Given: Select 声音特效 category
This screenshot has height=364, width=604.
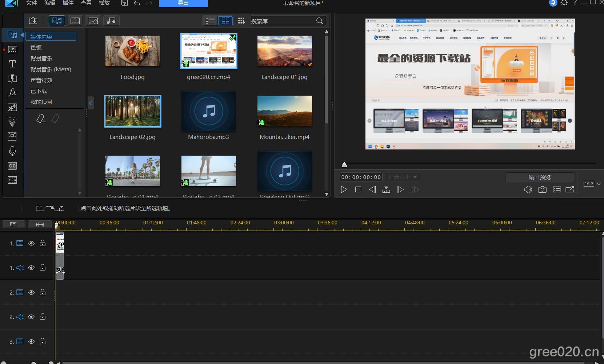Looking at the screenshot, I should point(41,80).
